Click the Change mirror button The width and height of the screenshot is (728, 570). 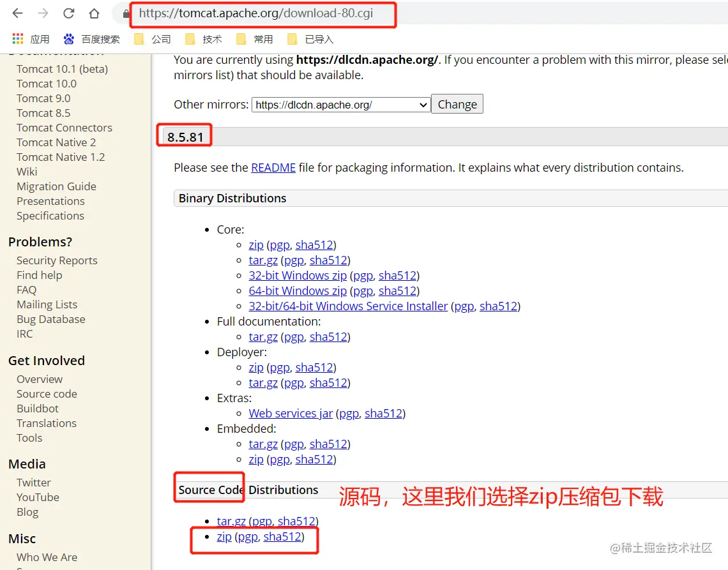pos(457,104)
